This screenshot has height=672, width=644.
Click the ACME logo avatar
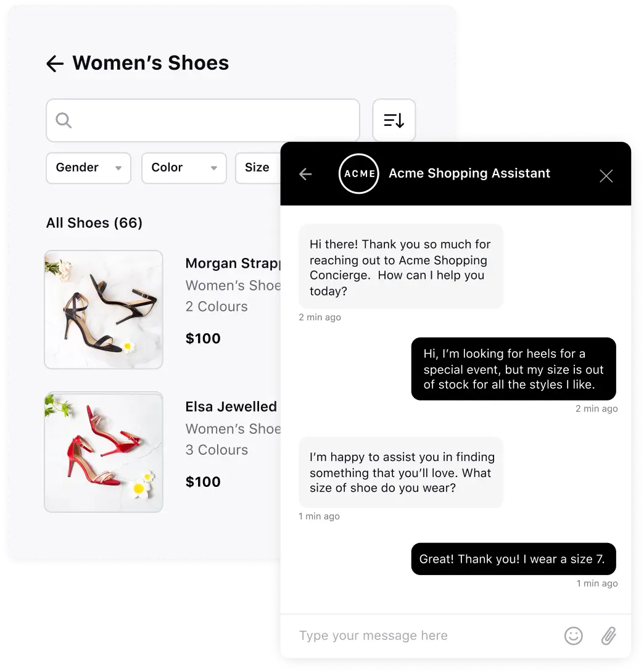tap(358, 173)
